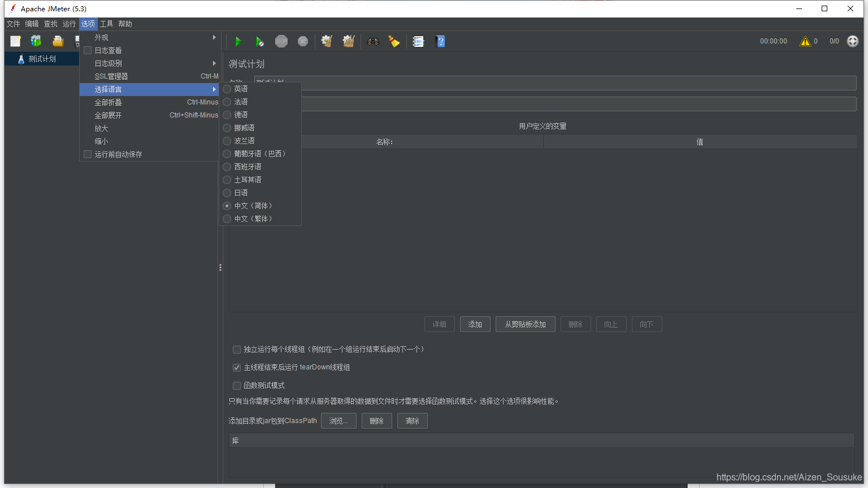The width and height of the screenshot is (868, 488).
Task: Uncheck 主线程结束后运行 tearDown线程组
Action: click(237, 368)
